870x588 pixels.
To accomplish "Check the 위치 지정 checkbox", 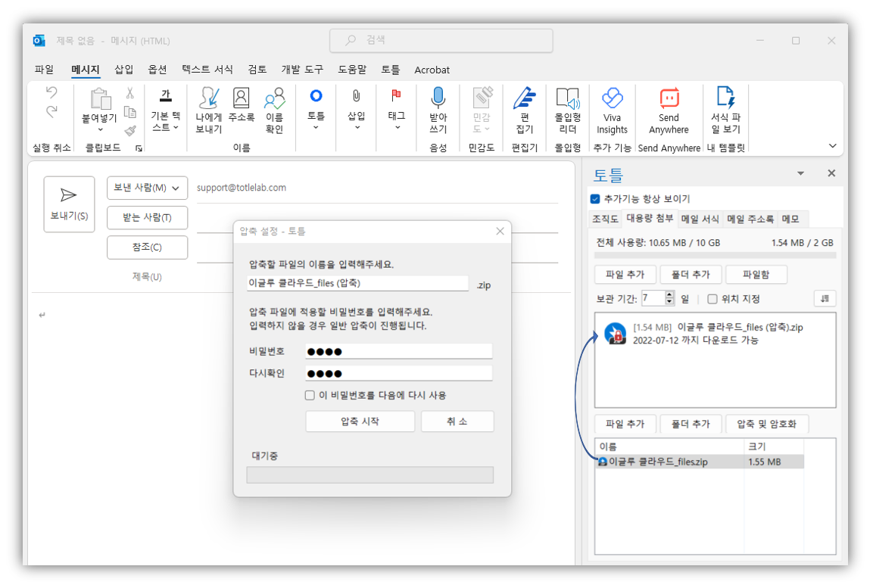I will click(x=713, y=299).
